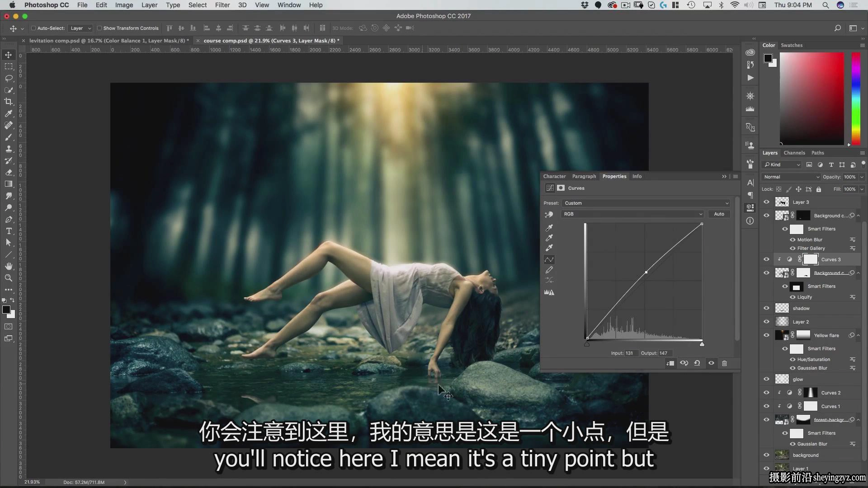Hide the glow layer
This screenshot has height=488, width=868.
(x=766, y=379)
